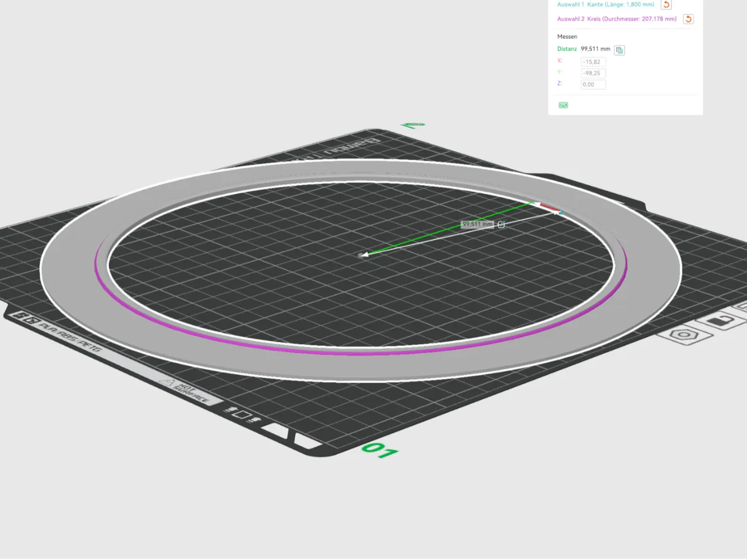Copy icon next to 99,511 mm label in viewport
Image resolution: width=747 pixels, height=560 pixels.
click(501, 224)
